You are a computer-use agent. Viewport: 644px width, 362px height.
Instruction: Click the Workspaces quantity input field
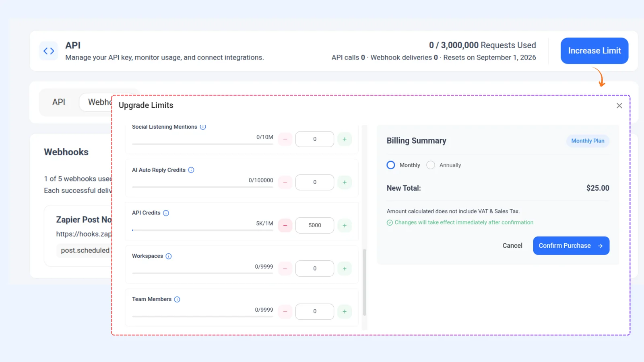(x=315, y=268)
